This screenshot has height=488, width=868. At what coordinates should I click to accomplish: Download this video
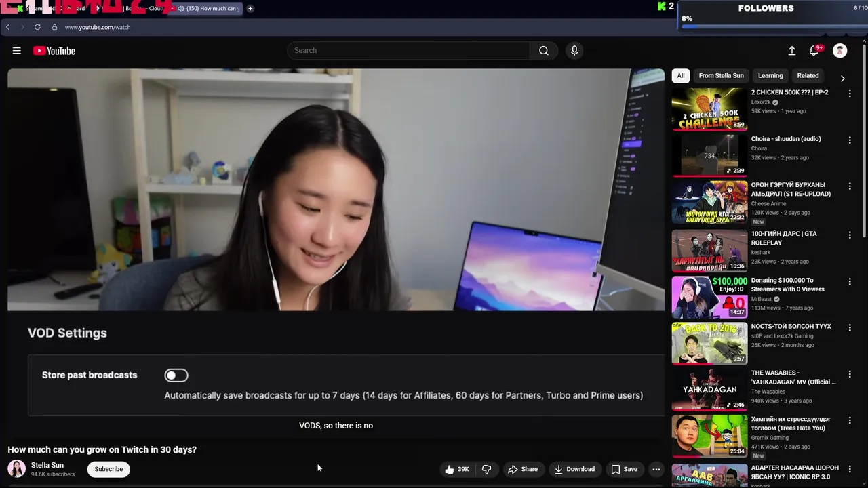pyautogui.click(x=574, y=469)
